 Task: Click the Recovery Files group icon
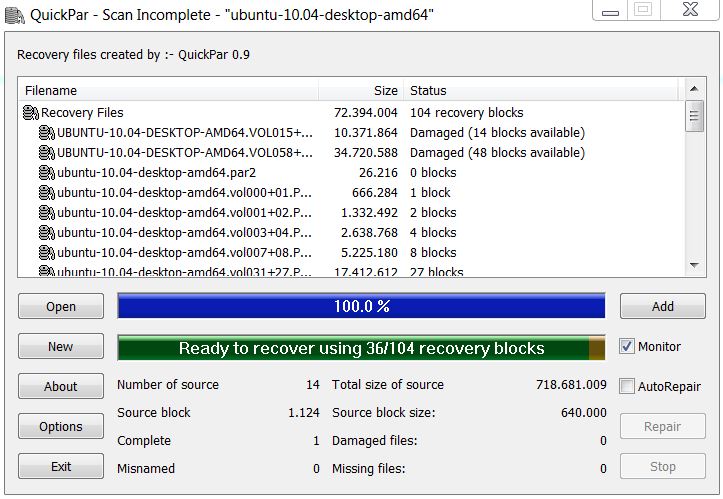coord(31,113)
